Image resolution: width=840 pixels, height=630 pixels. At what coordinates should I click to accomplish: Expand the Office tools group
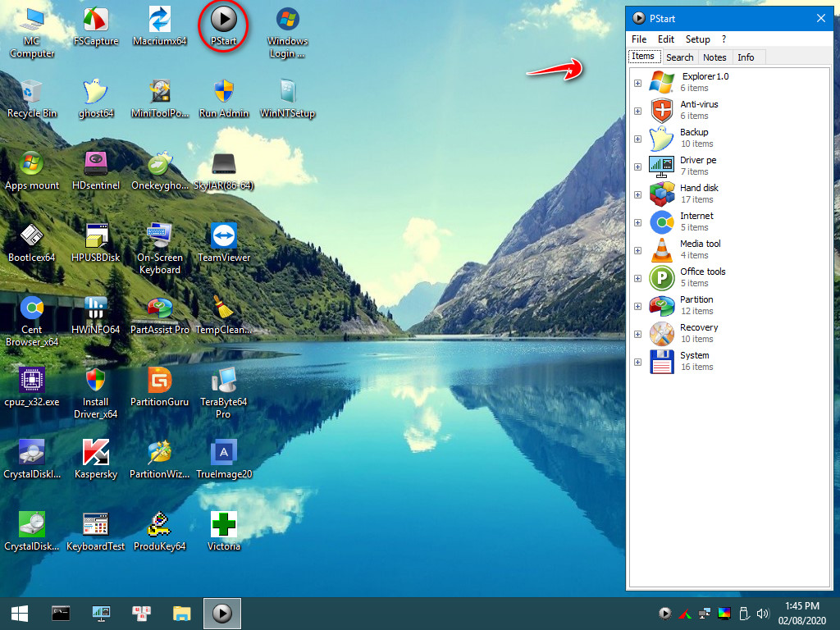tap(637, 278)
